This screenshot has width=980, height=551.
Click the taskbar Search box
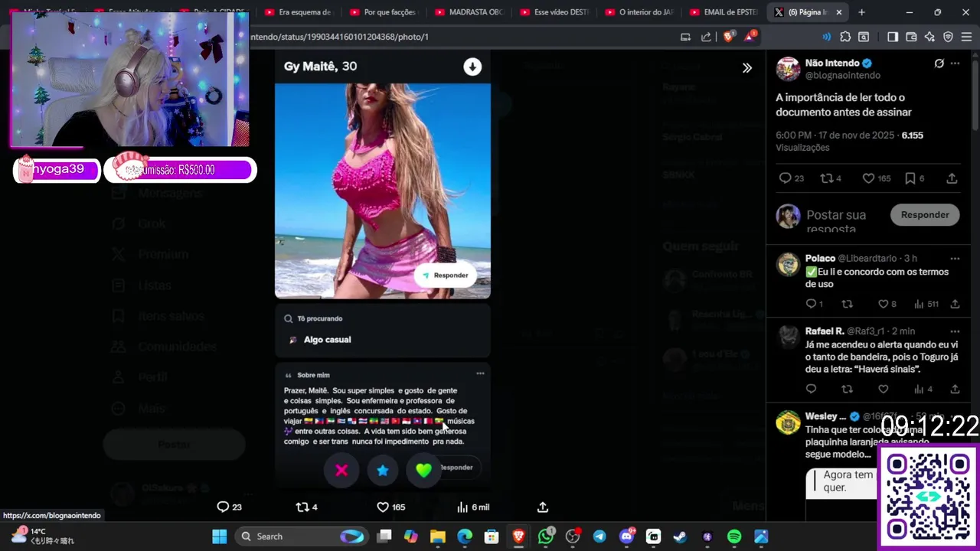click(x=302, y=536)
